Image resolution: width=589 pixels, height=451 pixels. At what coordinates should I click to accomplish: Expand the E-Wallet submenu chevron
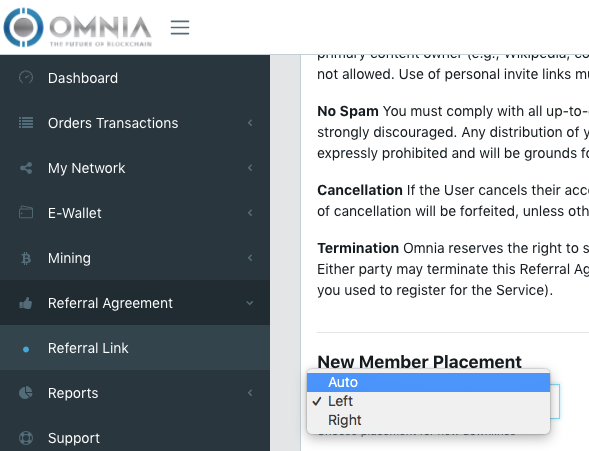click(250, 213)
